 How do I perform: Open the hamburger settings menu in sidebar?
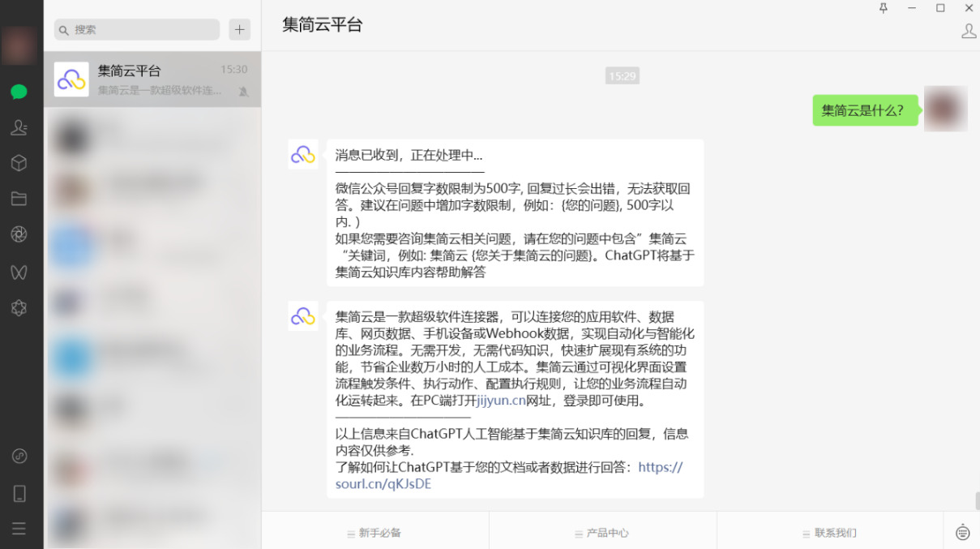pos(19,529)
